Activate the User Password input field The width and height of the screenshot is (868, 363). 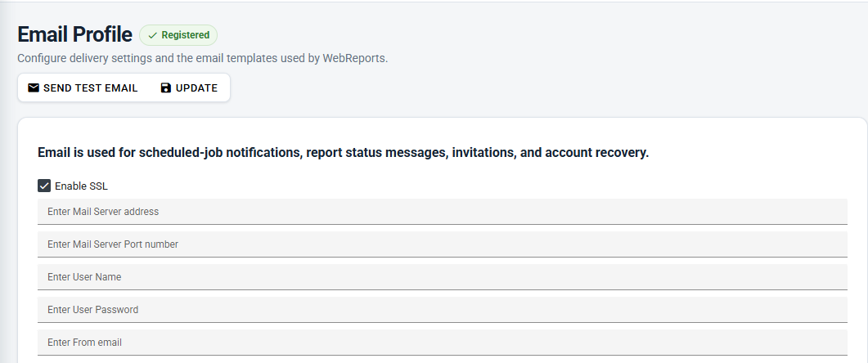pyautogui.click(x=443, y=309)
